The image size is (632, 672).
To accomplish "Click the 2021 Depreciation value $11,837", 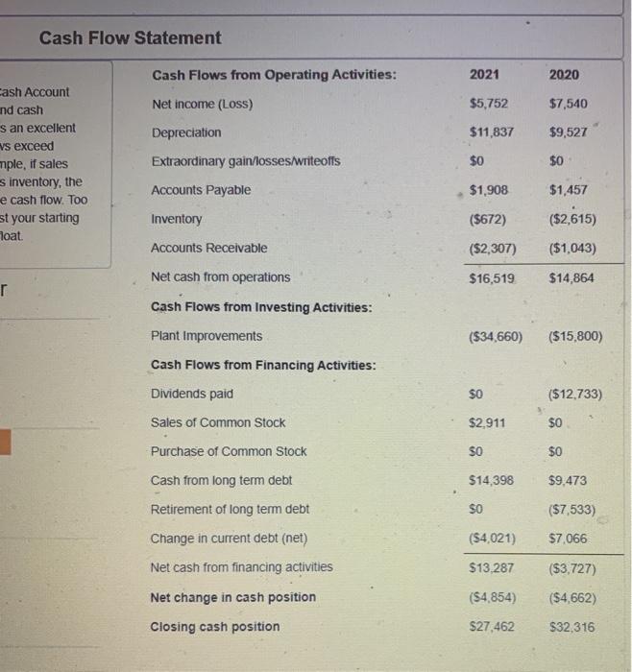I will click(x=491, y=132).
